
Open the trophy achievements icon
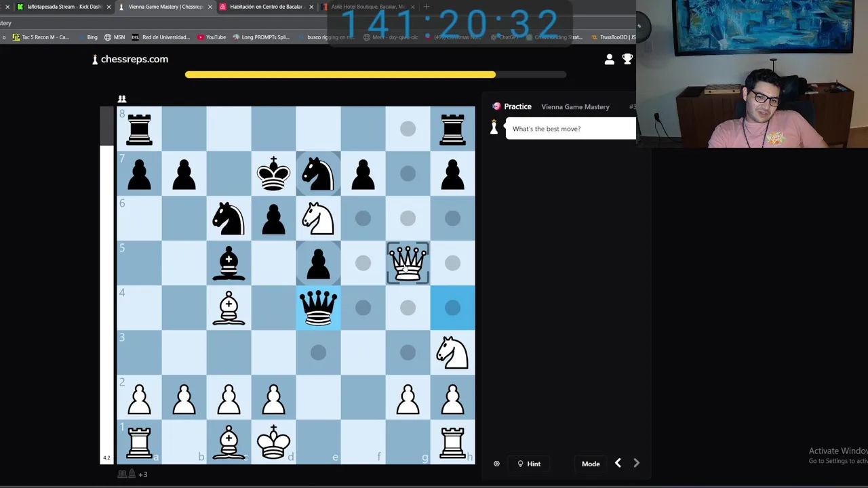[x=627, y=60]
